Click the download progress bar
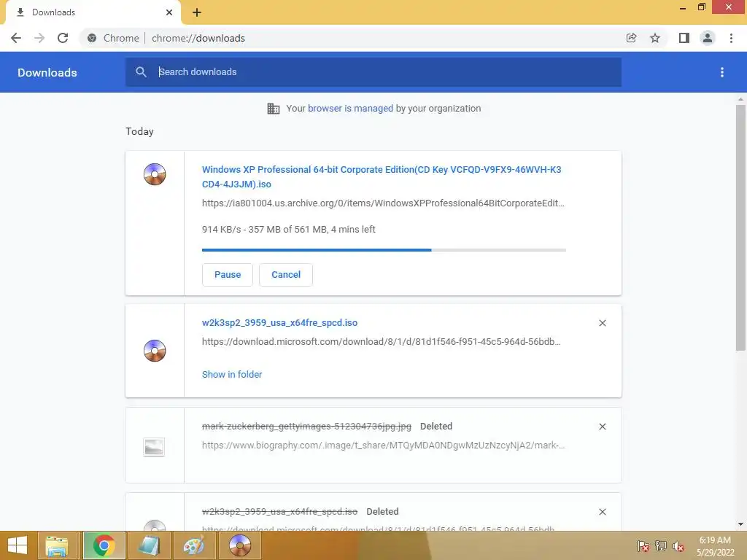Viewport: 747px width, 560px height. (x=384, y=250)
